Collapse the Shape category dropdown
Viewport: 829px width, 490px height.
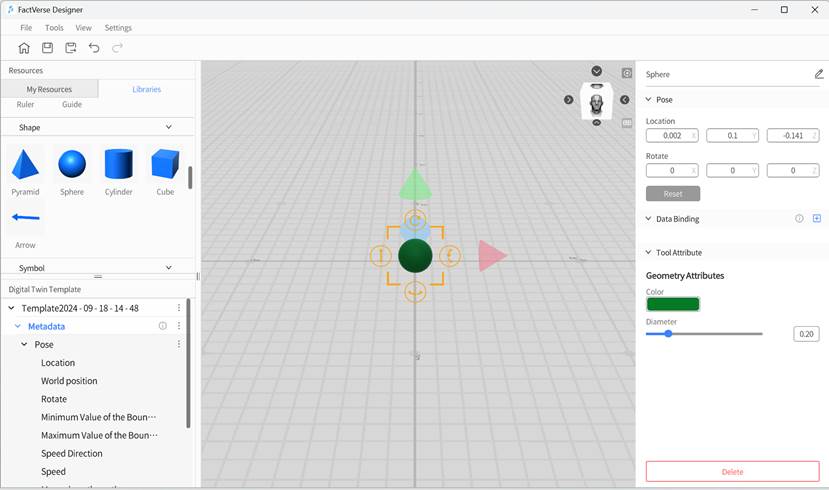(169, 127)
